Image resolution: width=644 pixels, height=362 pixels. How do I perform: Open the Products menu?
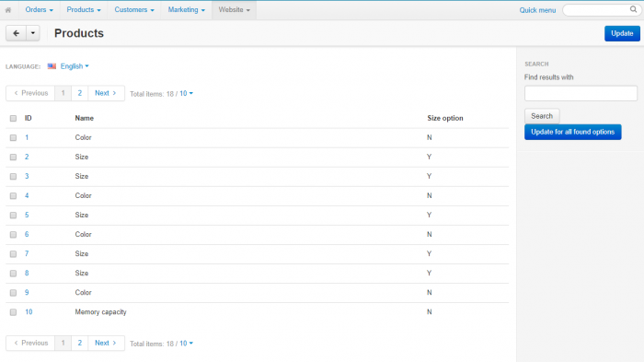coord(84,10)
